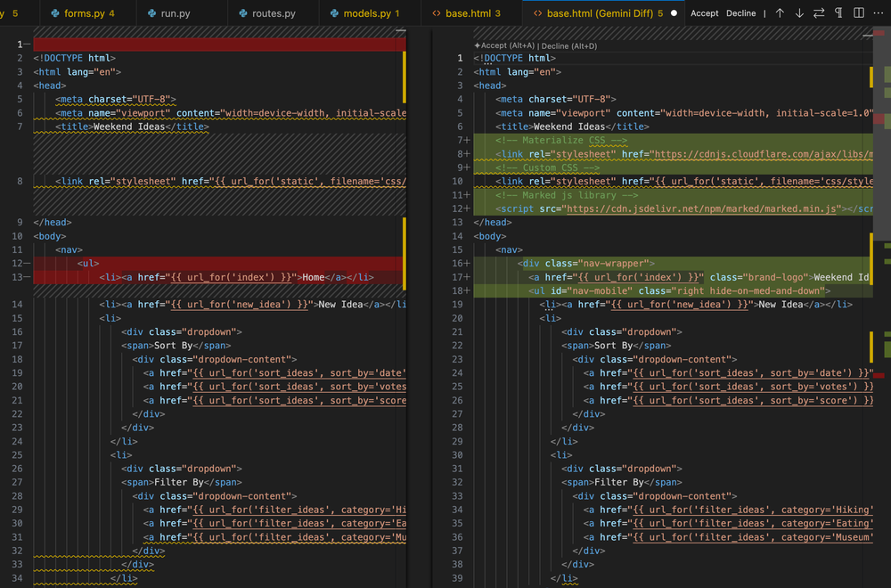Click <title>Weekend Ideas</title> in the modified pane
Viewport: 891px width, 588px height.
[x=572, y=127]
